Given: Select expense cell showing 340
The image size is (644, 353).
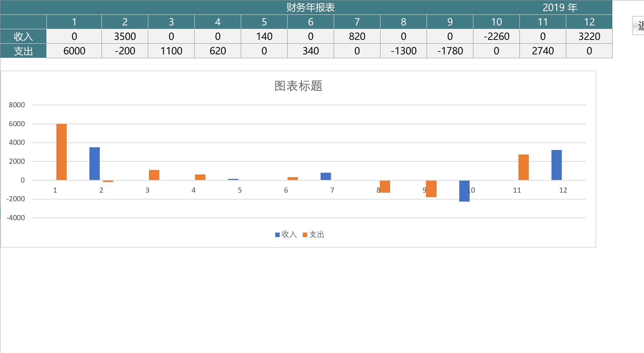Looking at the screenshot, I should coord(311,51).
